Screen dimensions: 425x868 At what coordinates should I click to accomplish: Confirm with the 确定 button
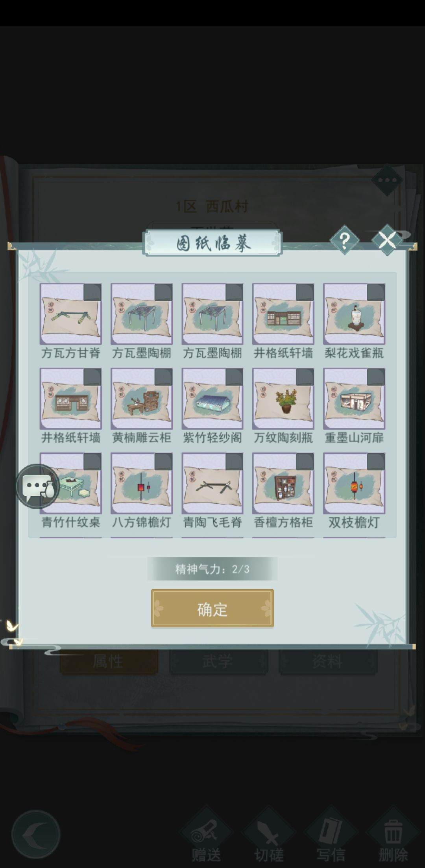(213, 608)
